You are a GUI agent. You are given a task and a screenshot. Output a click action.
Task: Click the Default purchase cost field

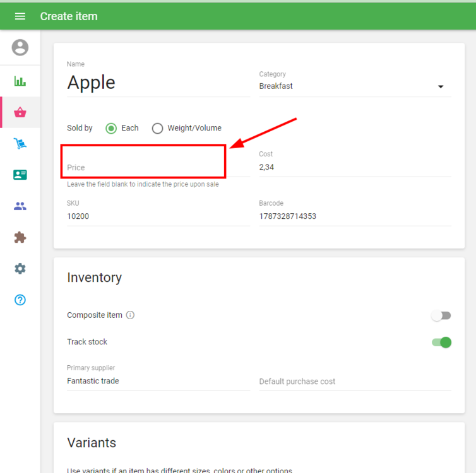[x=354, y=382]
